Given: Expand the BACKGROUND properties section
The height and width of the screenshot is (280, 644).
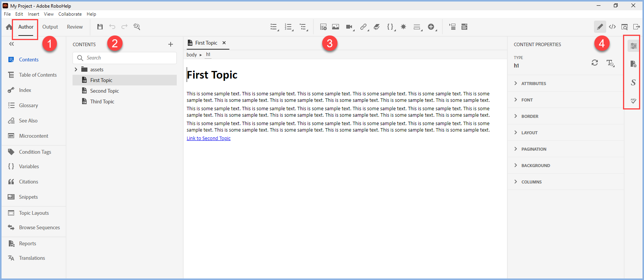Looking at the screenshot, I should pos(535,166).
